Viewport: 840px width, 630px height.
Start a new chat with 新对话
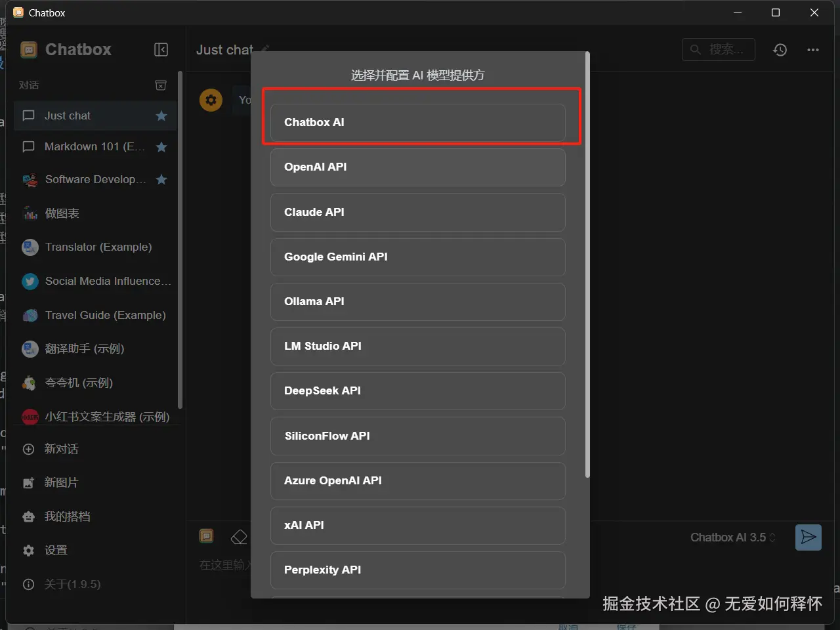click(x=95, y=449)
